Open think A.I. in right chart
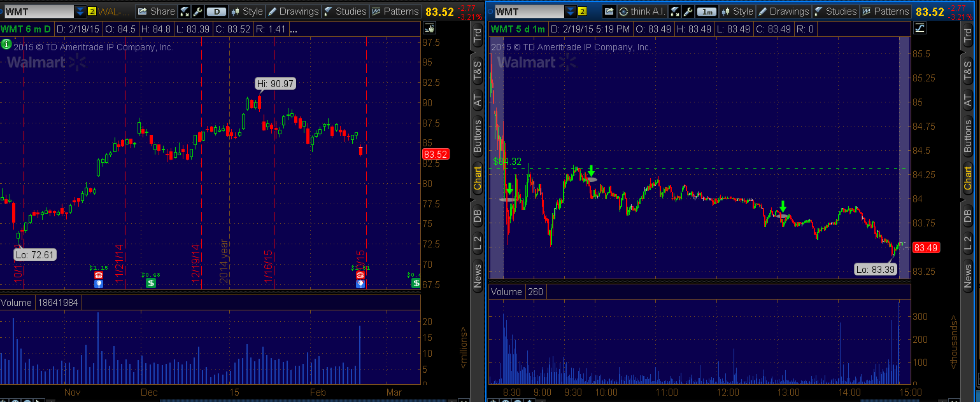This screenshot has height=402, width=980. [x=642, y=11]
